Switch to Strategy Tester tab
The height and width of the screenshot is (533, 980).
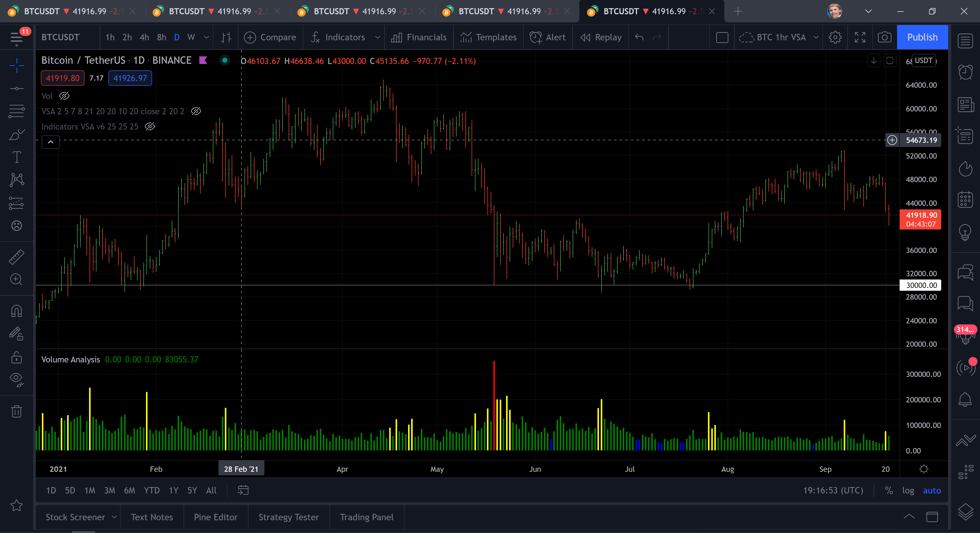point(288,517)
